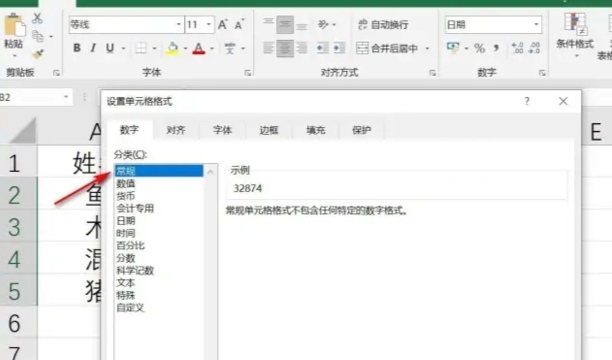This screenshot has height=360, width=612.
Task: Click the increase decimal icon
Action: coord(518,48)
